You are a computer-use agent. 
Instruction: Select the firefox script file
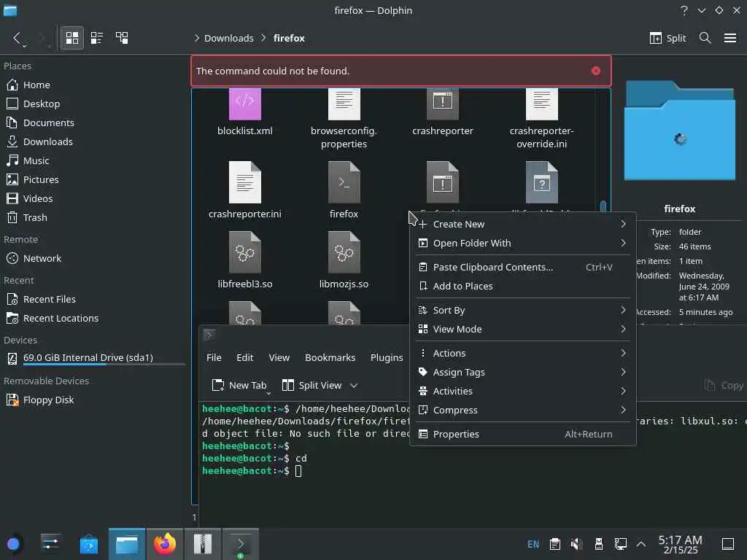coord(344,190)
